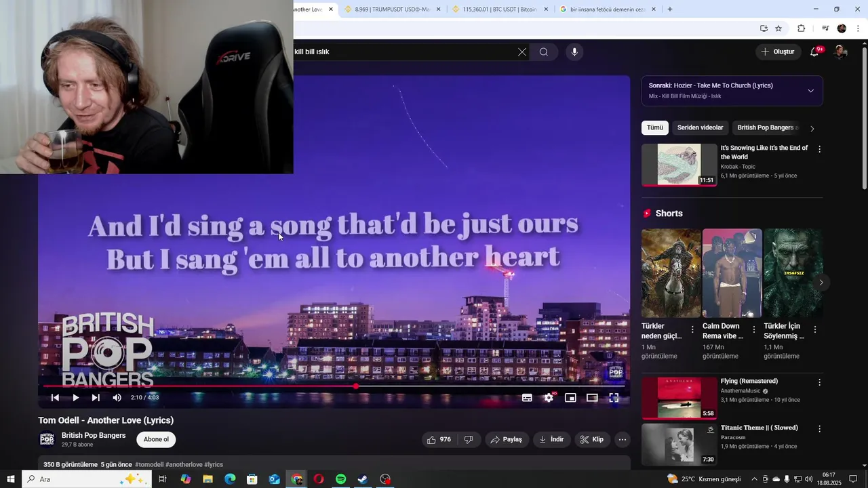Click the YouTube search magnifier button
Image resolution: width=868 pixels, height=488 pixels.
pyautogui.click(x=544, y=52)
